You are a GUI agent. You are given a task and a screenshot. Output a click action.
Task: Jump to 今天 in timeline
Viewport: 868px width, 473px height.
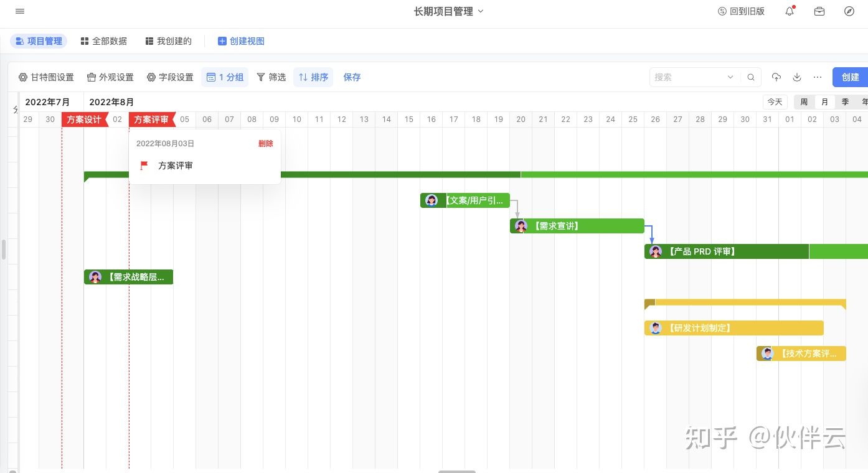775,102
